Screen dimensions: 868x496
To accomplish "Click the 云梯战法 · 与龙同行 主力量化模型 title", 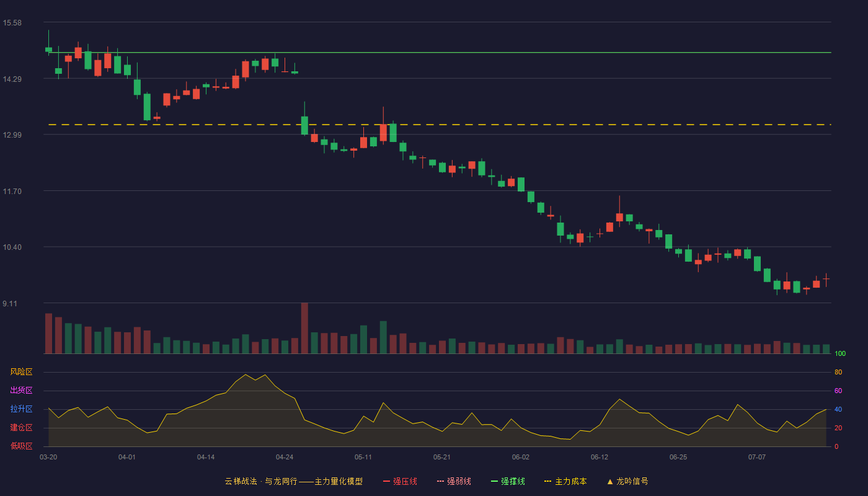I will click(293, 481).
